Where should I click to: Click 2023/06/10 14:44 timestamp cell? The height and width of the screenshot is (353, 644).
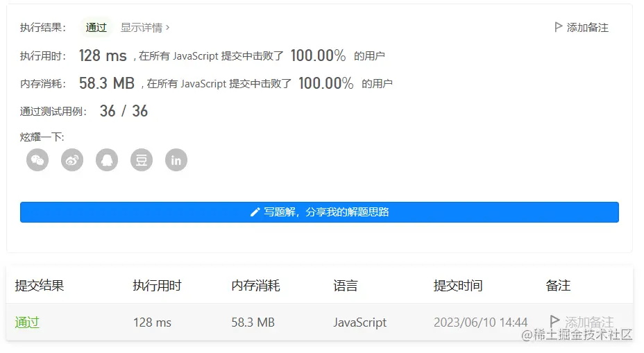click(480, 322)
